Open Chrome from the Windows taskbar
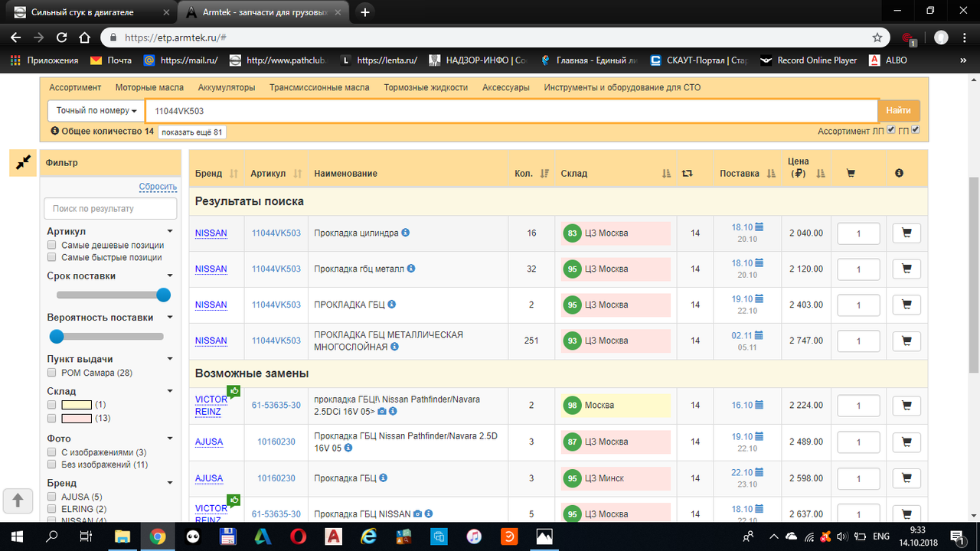980x551 pixels. click(158, 536)
